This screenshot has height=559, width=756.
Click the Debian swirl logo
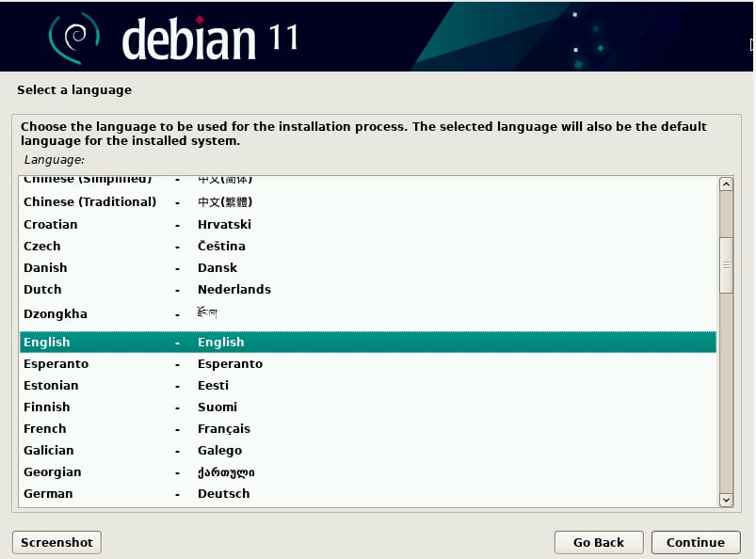[x=73, y=38]
